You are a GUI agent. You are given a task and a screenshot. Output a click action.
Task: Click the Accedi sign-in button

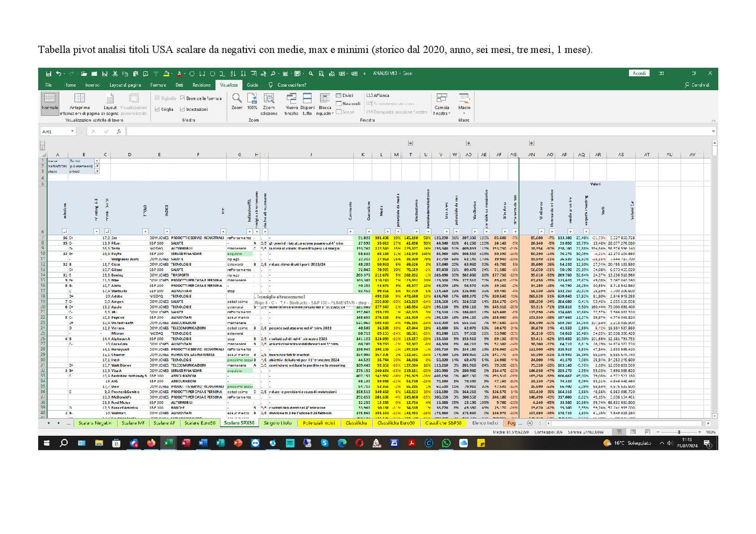639,73
